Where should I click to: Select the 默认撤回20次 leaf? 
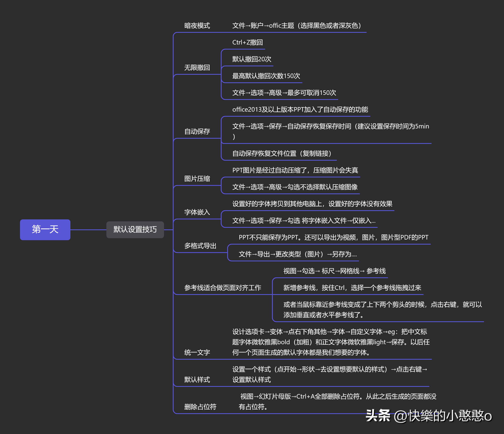tap(252, 59)
